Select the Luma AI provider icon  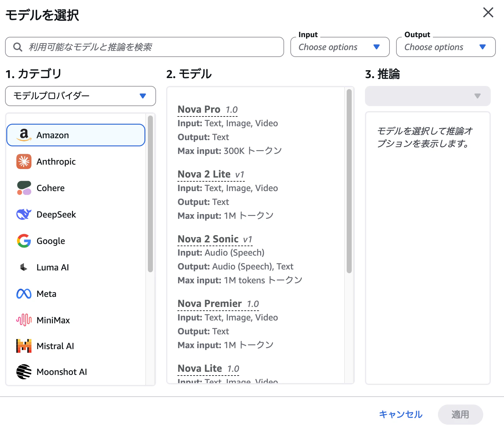(x=24, y=267)
